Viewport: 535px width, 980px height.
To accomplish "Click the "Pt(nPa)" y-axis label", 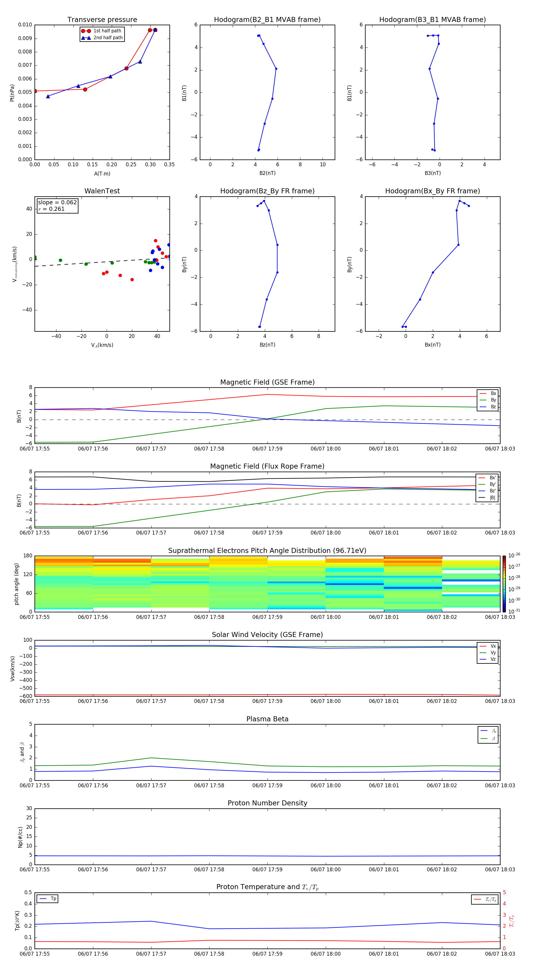I will (x=12, y=92).
